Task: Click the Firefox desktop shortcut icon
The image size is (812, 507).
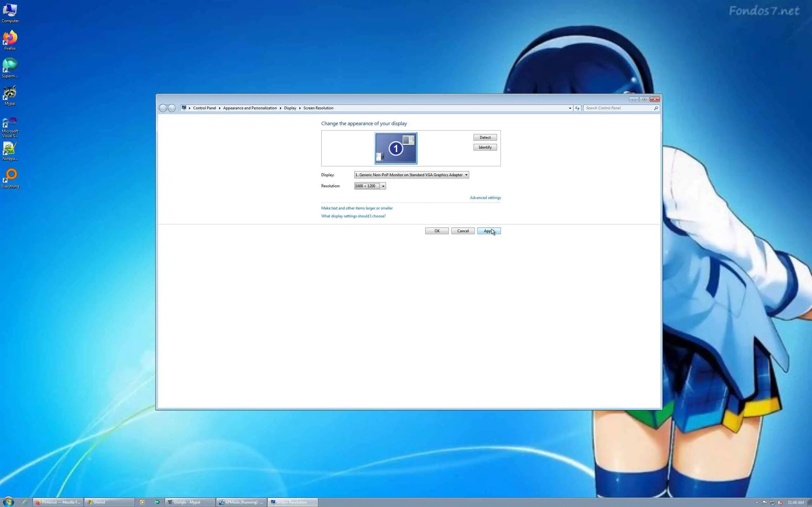Action: coord(10,39)
